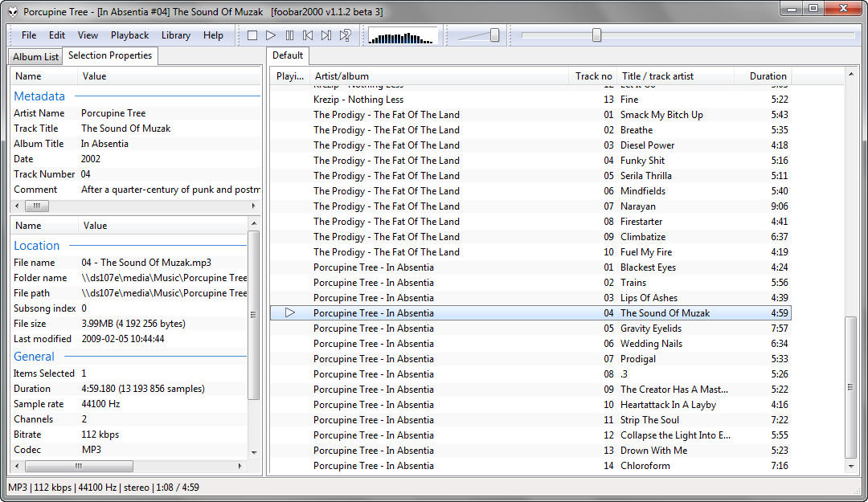Image resolution: width=868 pixels, height=502 pixels.
Task: Click the Value header in metadata pane
Action: [x=169, y=76]
